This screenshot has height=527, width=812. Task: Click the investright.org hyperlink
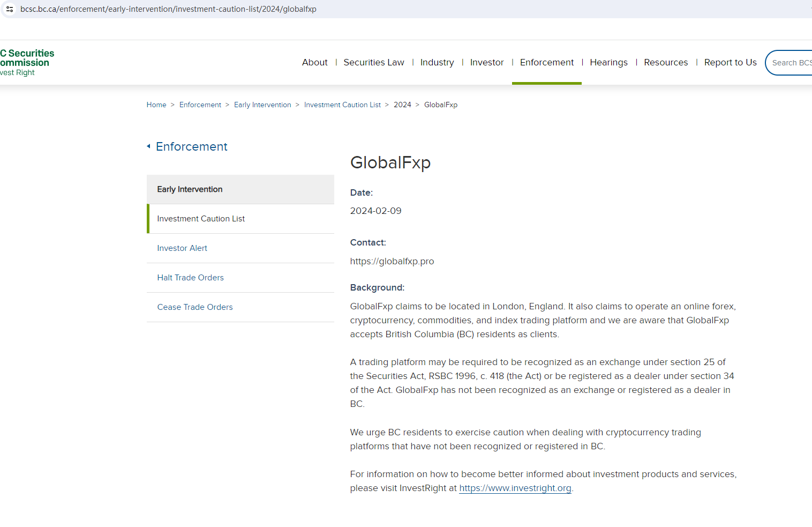[515, 488]
